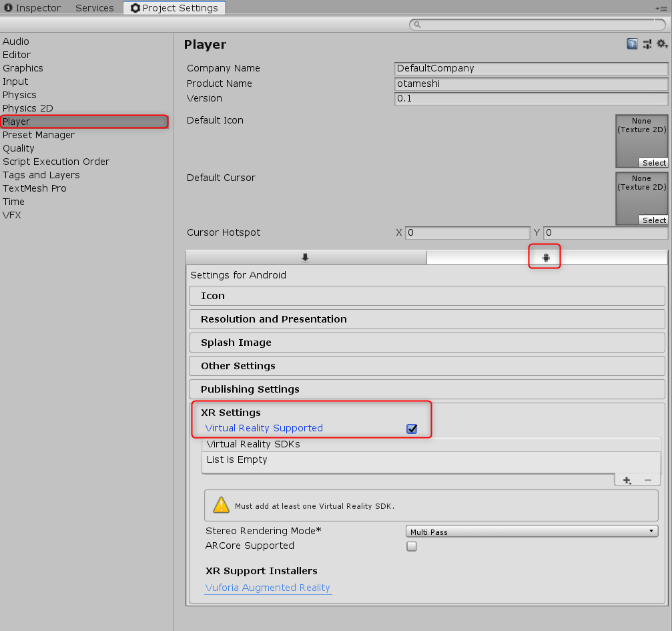The image size is (672, 631).
Task: Open Stereo Rendering Mode dropdown
Action: (531, 532)
